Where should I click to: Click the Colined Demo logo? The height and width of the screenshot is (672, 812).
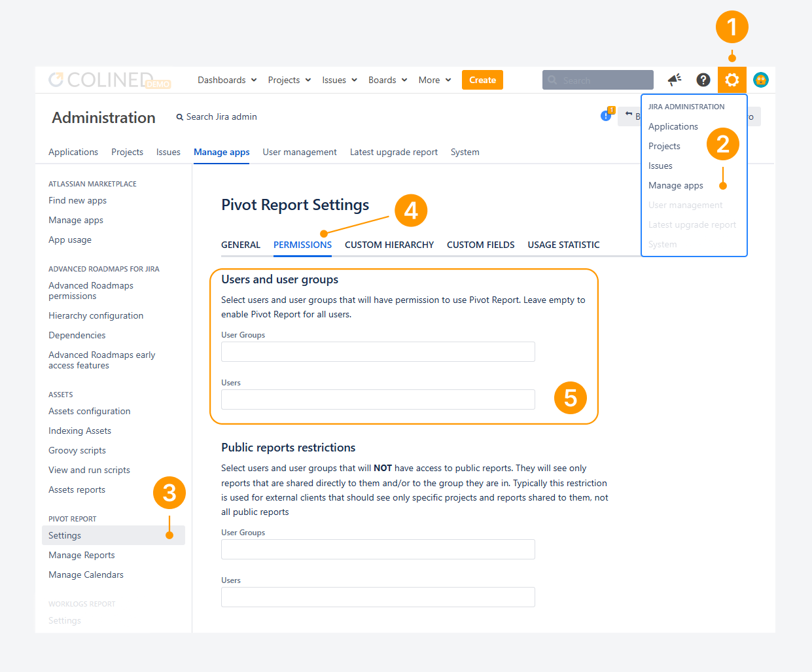pos(110,80)
